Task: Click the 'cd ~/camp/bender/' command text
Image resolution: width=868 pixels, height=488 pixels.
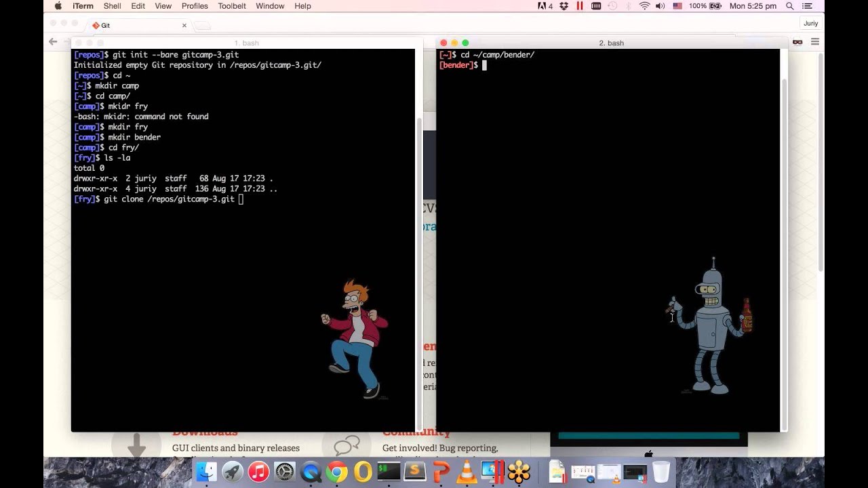Action: point(497,55)
